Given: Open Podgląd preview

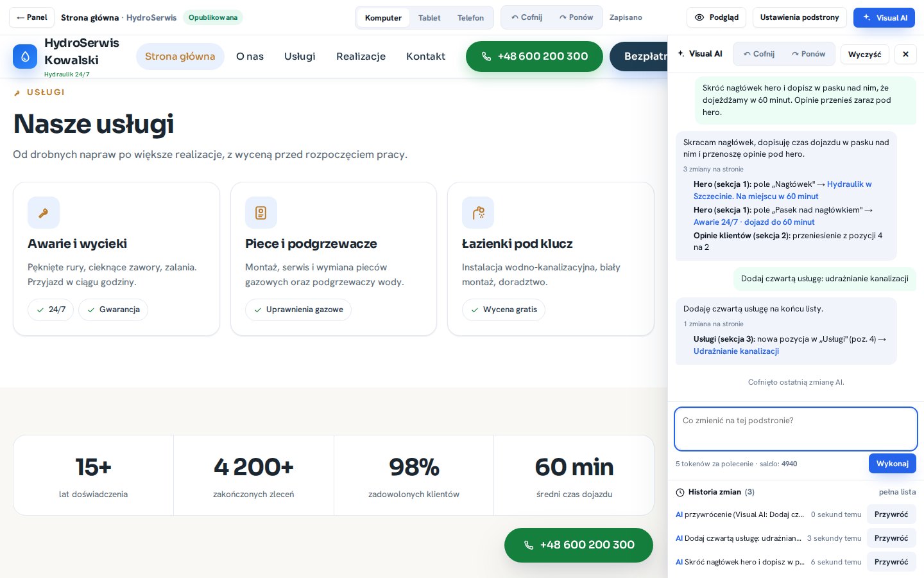Looking at the screenshot, I should pyautogui.click(x=716, y=17).
